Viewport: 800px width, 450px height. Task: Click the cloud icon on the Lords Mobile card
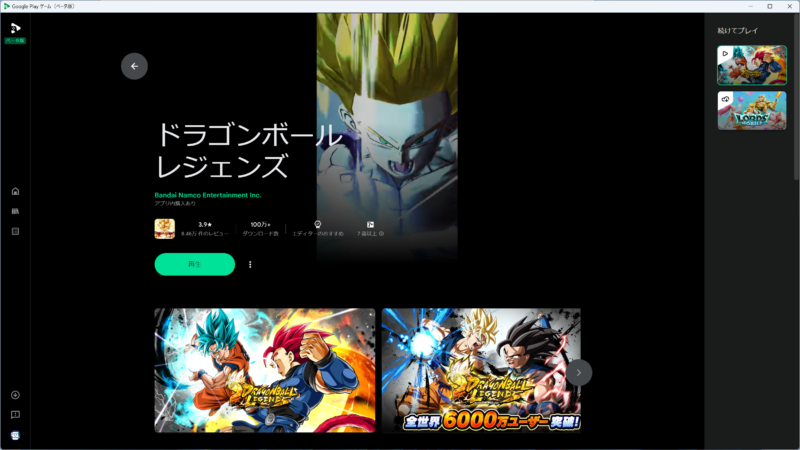pos(725,99)
